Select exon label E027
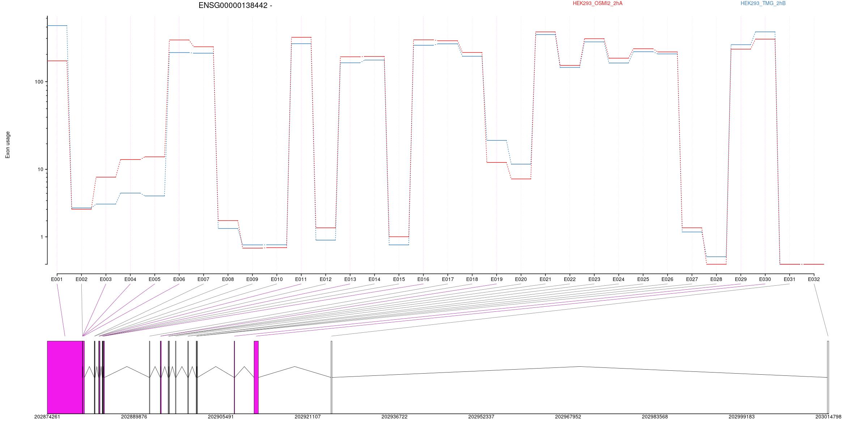Screen dimensions: 868x434 point(692,279)
